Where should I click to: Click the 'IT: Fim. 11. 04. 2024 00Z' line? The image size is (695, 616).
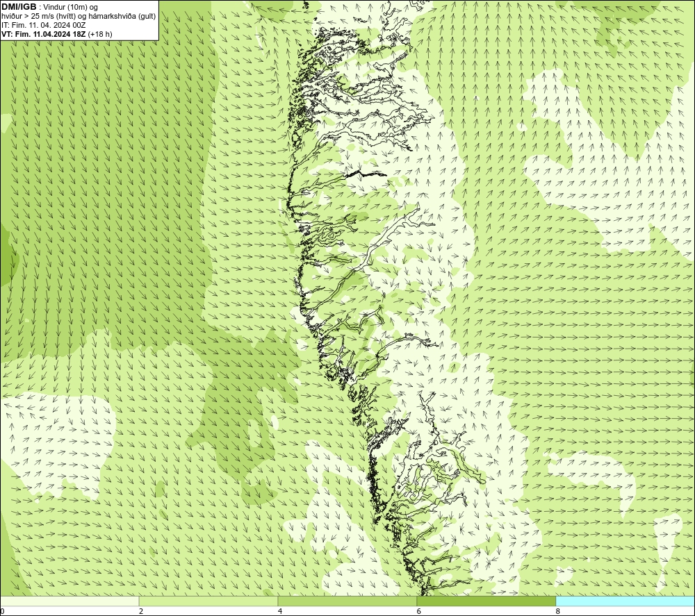pos(43,25)
